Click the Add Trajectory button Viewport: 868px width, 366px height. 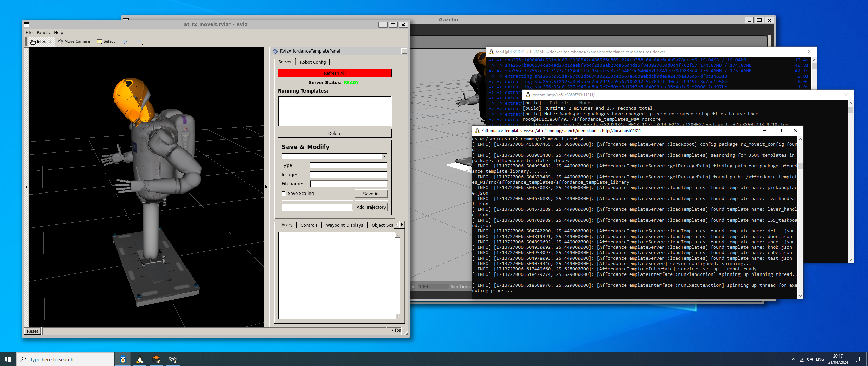[x=371, y=207]
